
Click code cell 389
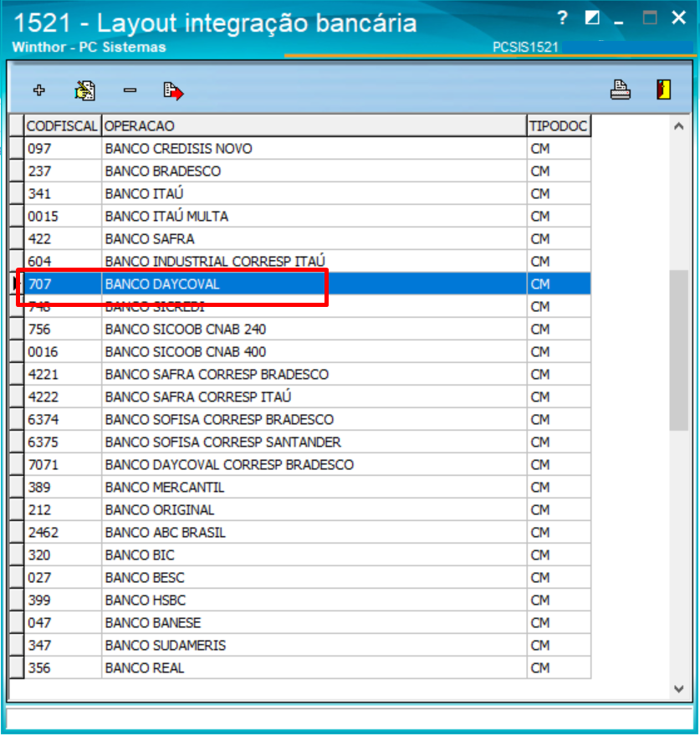[x=63, y=487]
